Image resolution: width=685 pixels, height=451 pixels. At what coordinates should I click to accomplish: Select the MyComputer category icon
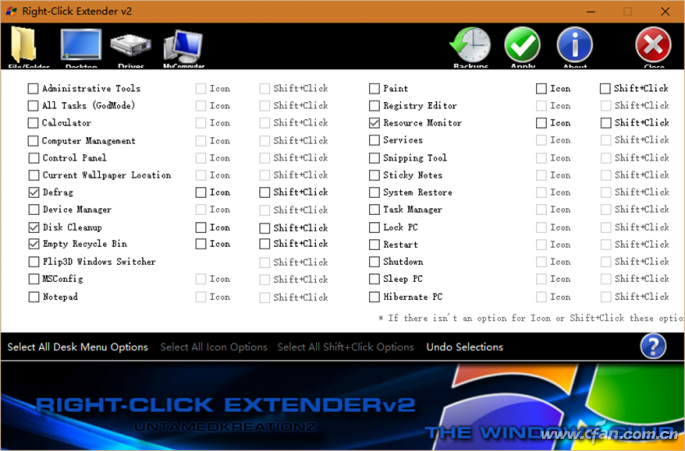coord(183,47)
